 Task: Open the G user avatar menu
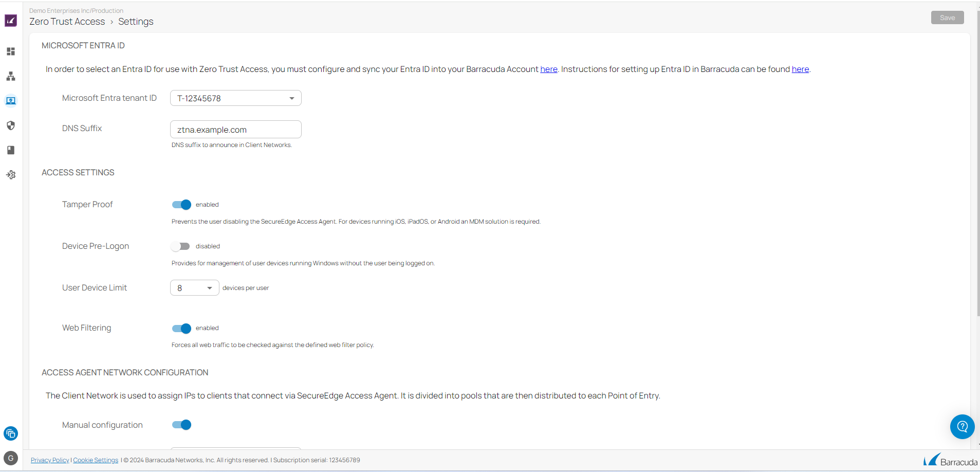tap(11, 458)
